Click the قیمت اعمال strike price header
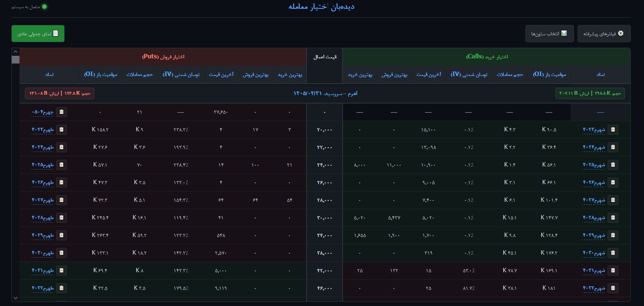Image resolution: width=644 pixels, height=306 pixels. tap(325, 57)
